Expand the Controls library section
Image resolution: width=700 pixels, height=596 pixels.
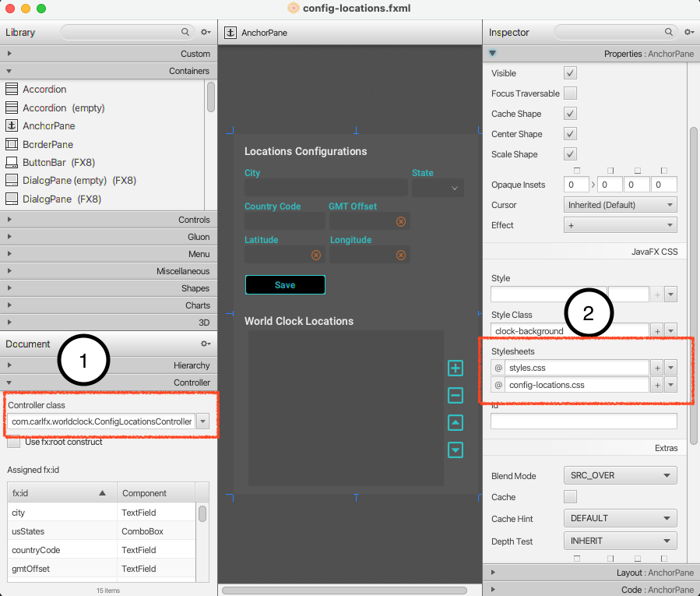108,220
